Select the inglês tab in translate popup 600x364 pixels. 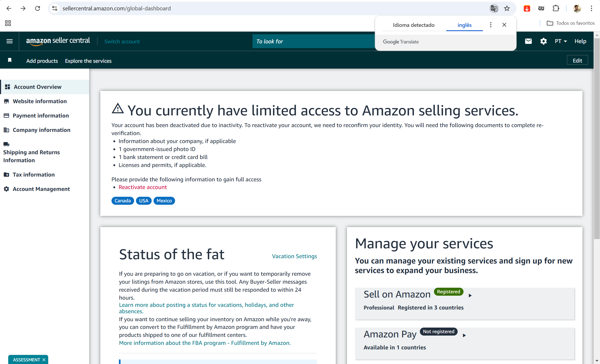[464, 25]
